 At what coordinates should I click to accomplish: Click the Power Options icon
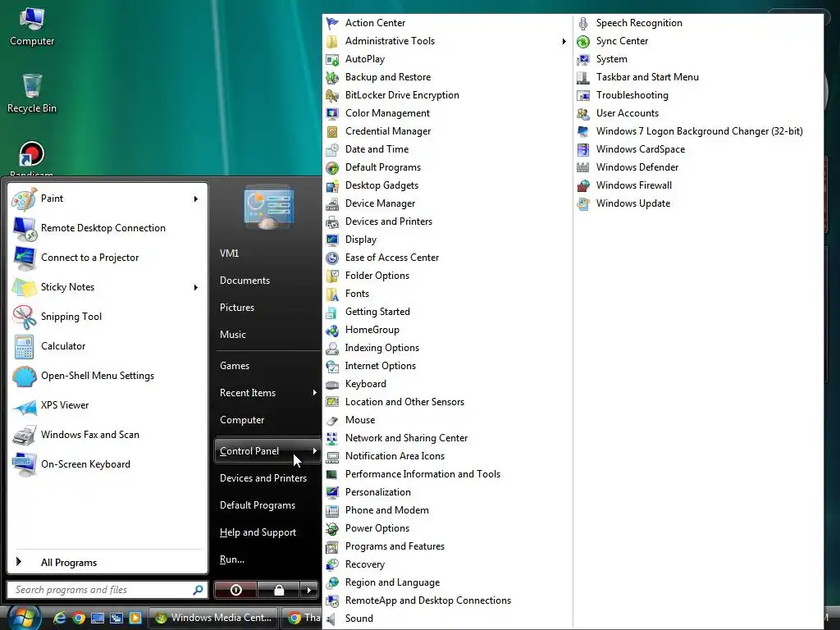(x=332, y=528)
